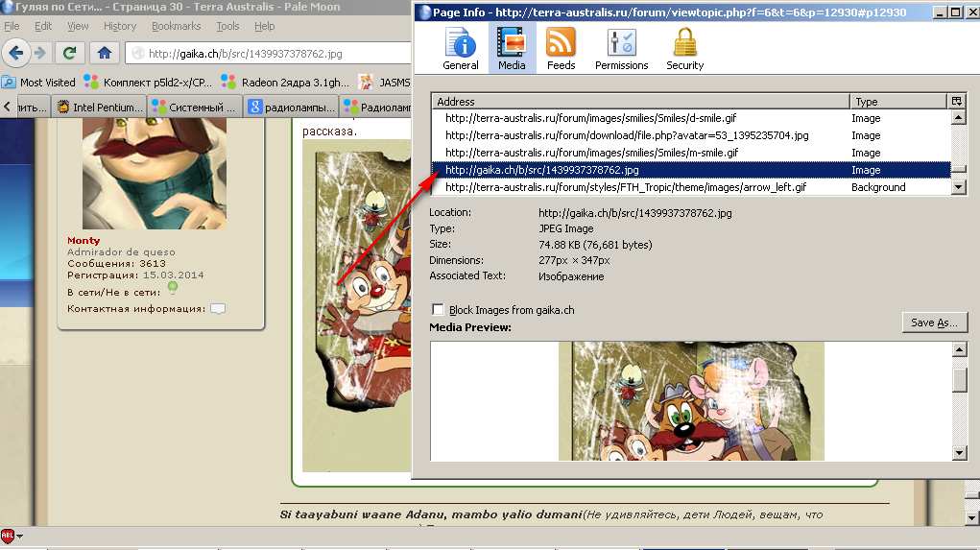Open the Bookmarks menu
Viewport: 980px width, 550px height.
[177, 26]
